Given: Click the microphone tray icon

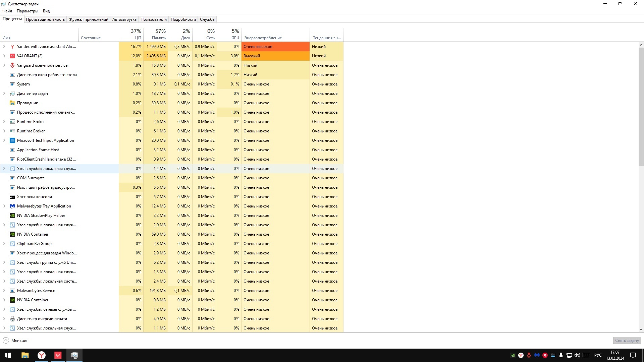Looking at the screenshot, I should [x=561, y=355].
